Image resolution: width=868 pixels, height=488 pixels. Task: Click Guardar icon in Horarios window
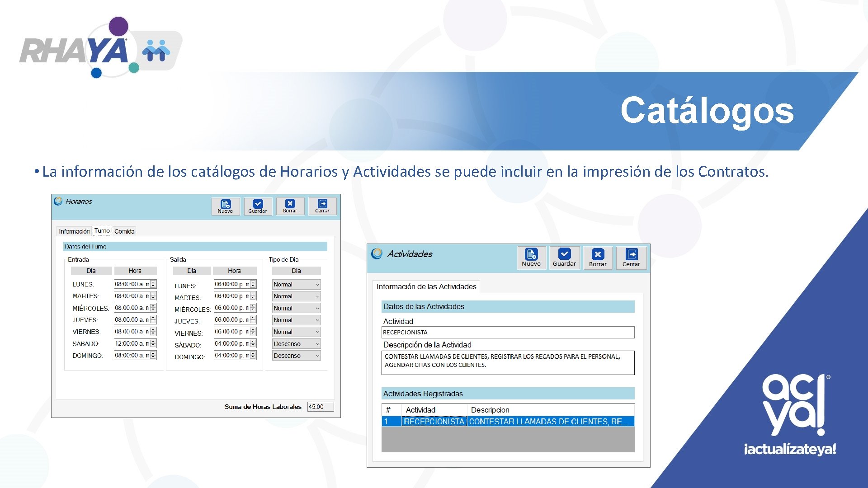point(258,206)
